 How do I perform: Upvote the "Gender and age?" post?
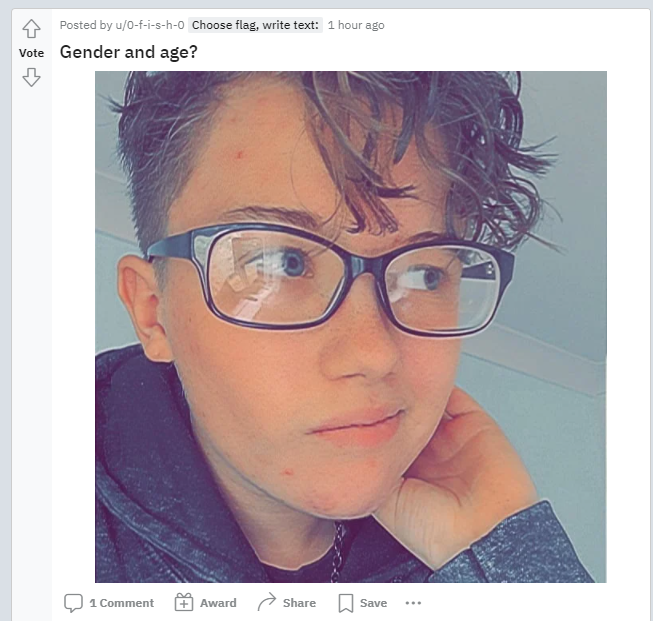(x=31, y=29)
